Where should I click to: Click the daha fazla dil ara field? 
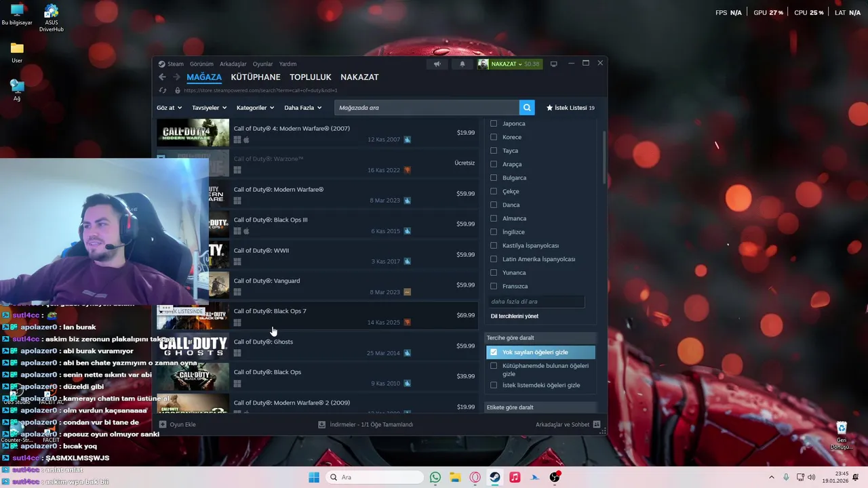pyautogui.click(x=536, y=302)
